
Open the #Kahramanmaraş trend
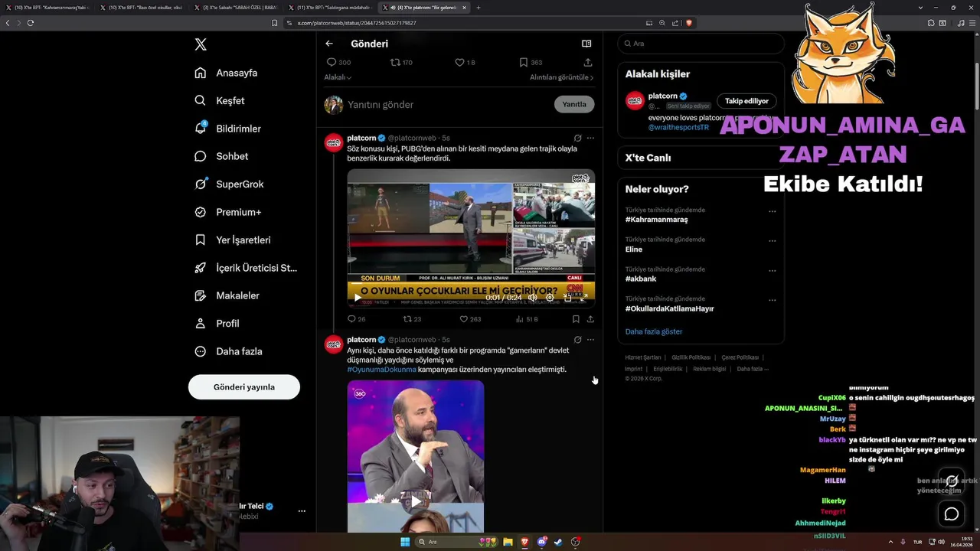[656, 220]
